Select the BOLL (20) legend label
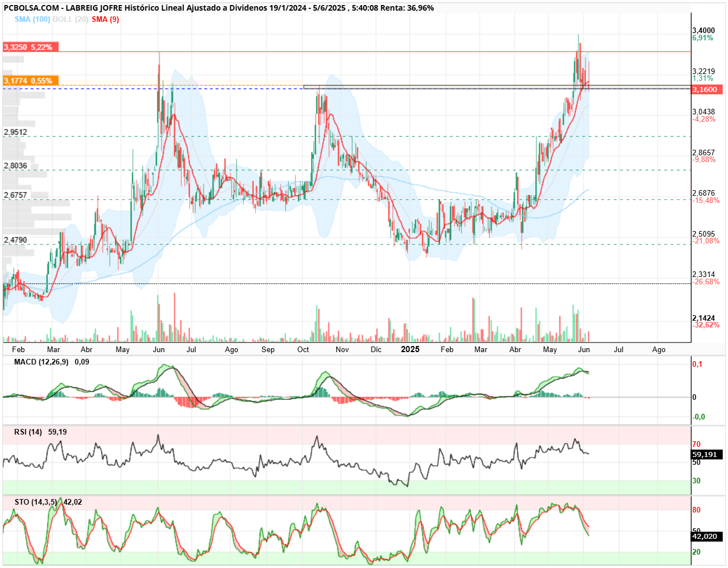728x568 pixels. (70, 19)
